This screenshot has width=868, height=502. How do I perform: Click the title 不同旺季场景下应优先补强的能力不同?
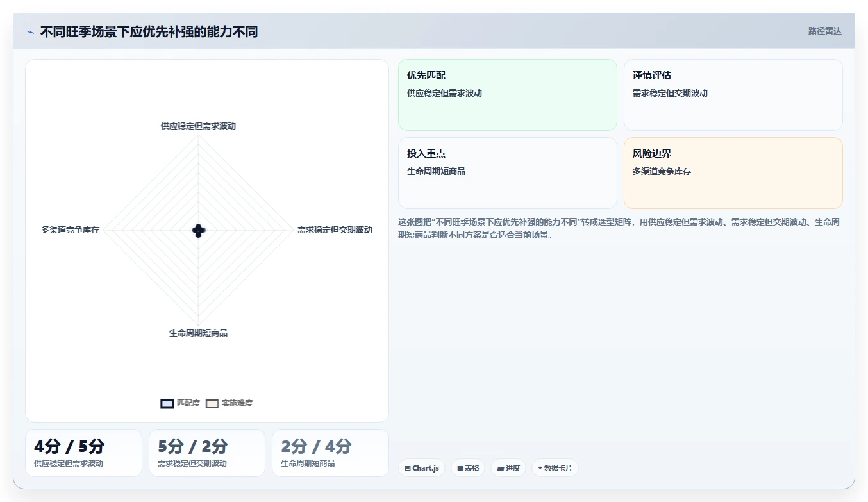(x=149, y=32)
